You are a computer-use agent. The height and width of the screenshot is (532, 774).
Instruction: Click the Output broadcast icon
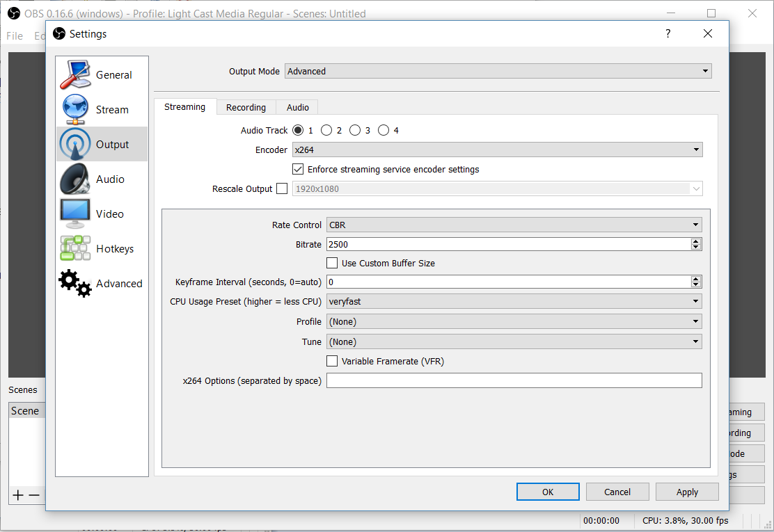point(75,144)
